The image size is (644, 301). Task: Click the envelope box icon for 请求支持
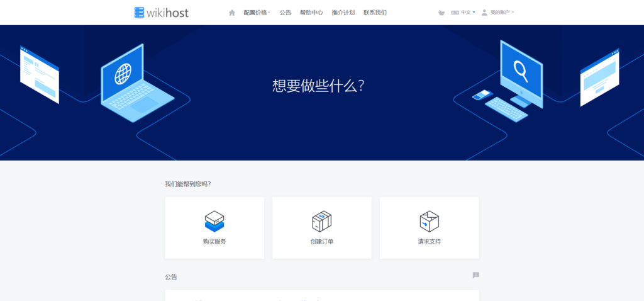pyautogui.click(x=429, y=221)
